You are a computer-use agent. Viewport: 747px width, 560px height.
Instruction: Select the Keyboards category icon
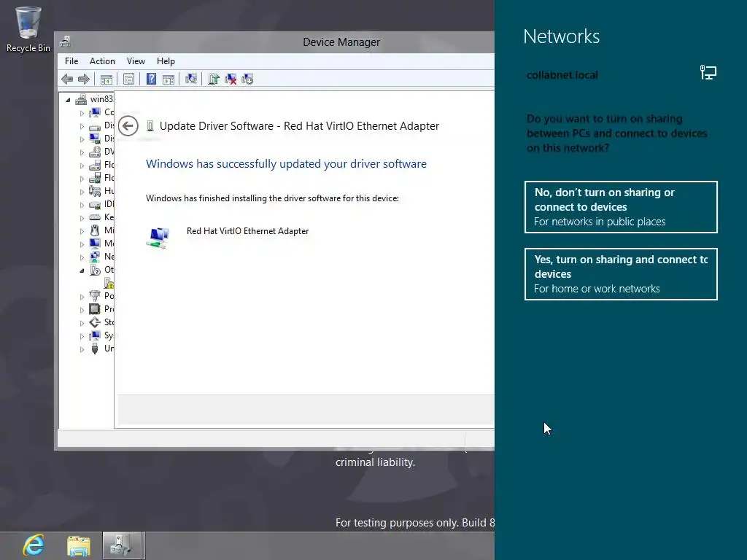95,217
